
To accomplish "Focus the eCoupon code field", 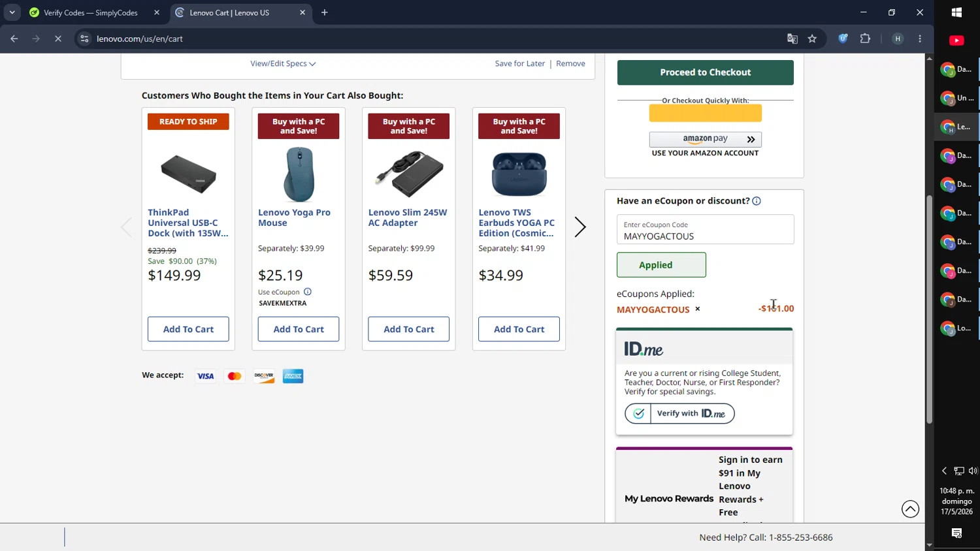I will pos(706,229).
